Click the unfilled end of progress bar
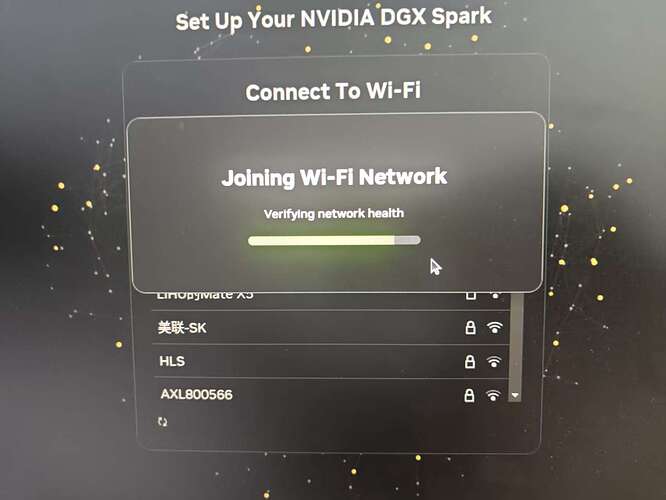Viewport: 666px width, 500px height. click(x=408, y=240)
